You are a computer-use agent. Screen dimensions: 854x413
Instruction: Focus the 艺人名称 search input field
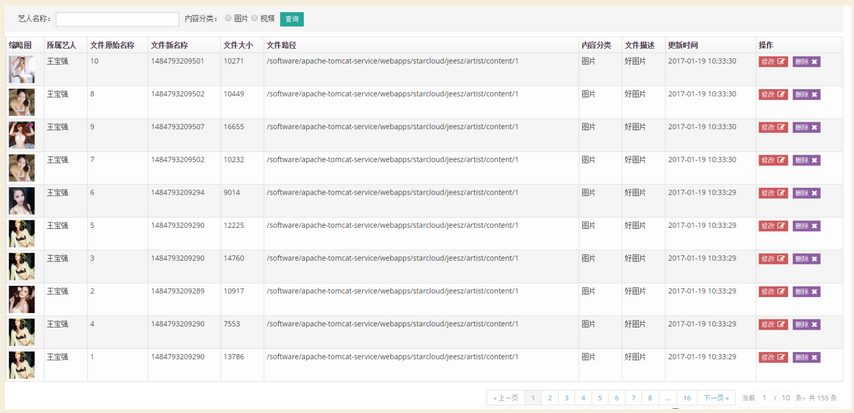point(117,19)
